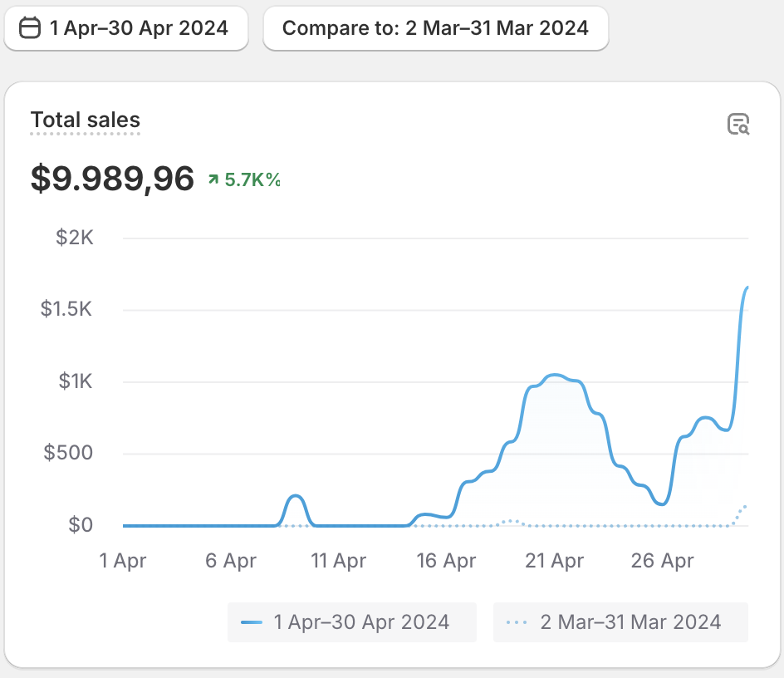Click the $1.5K y-axis label

click(66, 310)
